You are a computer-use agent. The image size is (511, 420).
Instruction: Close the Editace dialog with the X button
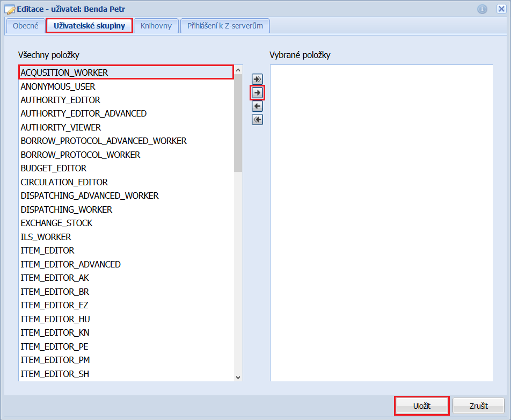[x=500, y=9]
